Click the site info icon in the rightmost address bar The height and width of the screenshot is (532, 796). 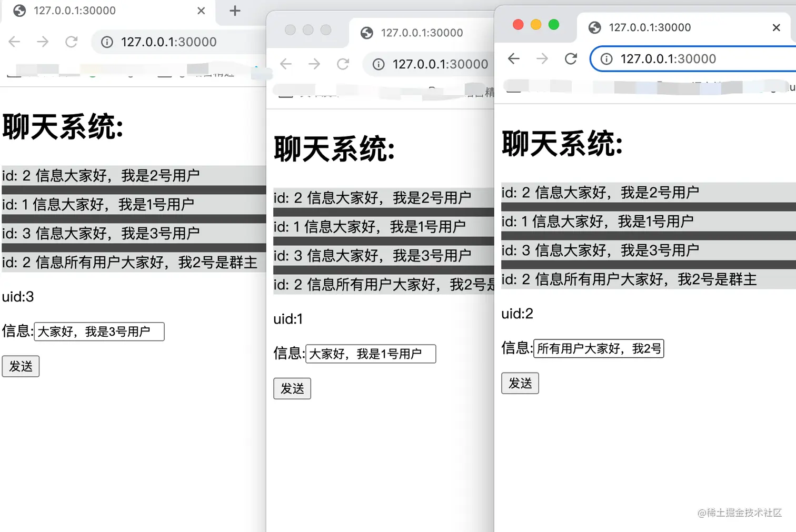(x=605, y=58)
